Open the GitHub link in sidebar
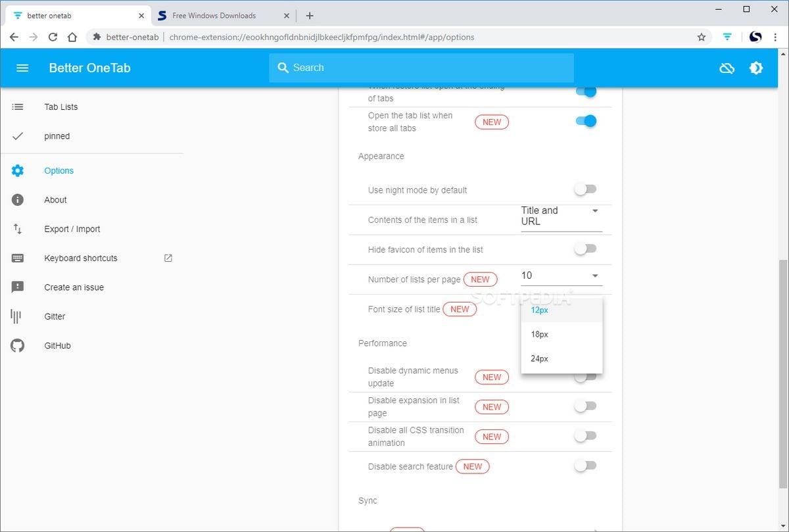Viewport: 789px width, 532px height. click(91, 345)
